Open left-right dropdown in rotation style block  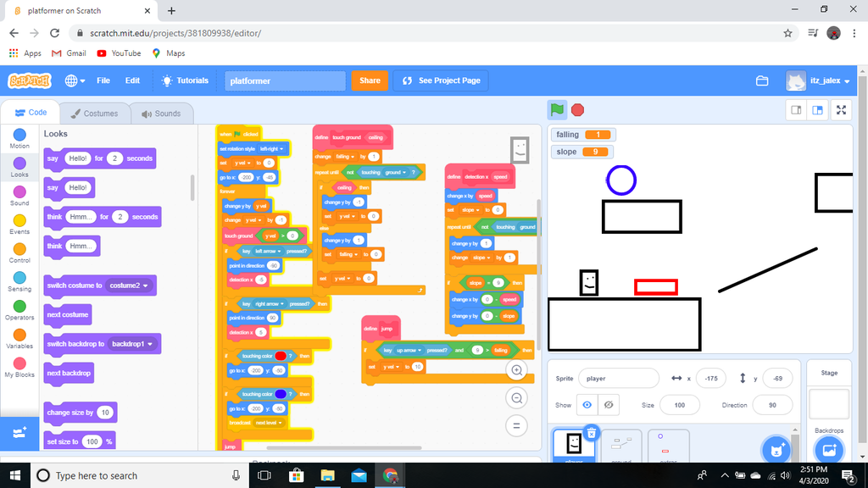(272, 149)
